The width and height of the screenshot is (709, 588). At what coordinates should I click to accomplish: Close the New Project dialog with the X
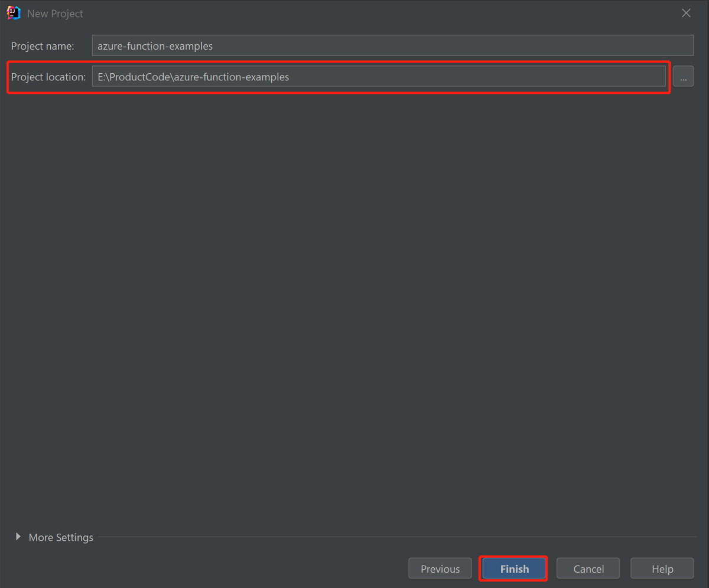tap(686, 12)
